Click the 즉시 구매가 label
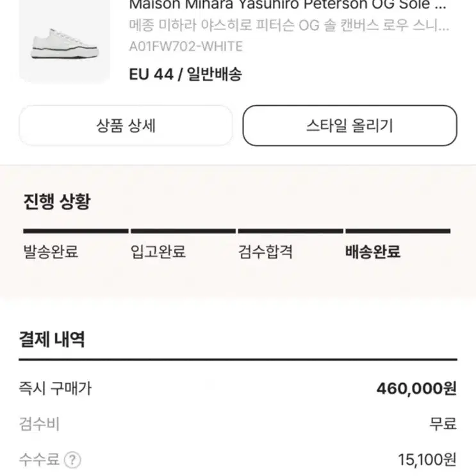Image resolution: width=476 pixels, height=476 pixels. [x=55, y=388]
